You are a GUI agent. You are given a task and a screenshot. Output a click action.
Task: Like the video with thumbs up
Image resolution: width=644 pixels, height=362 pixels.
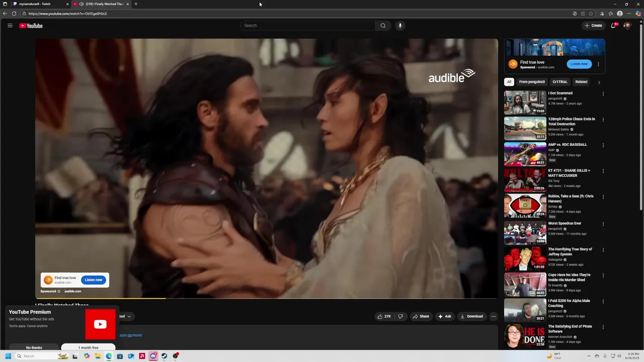384,316
